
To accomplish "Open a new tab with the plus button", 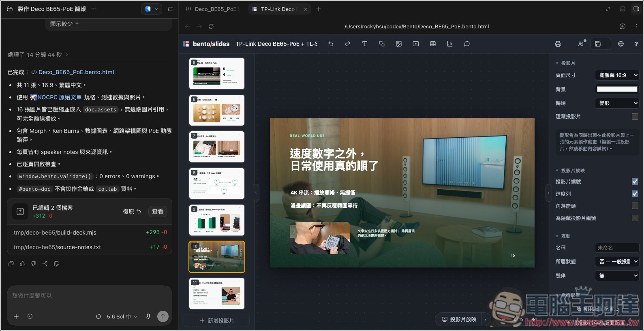I will tap(319, 9).
